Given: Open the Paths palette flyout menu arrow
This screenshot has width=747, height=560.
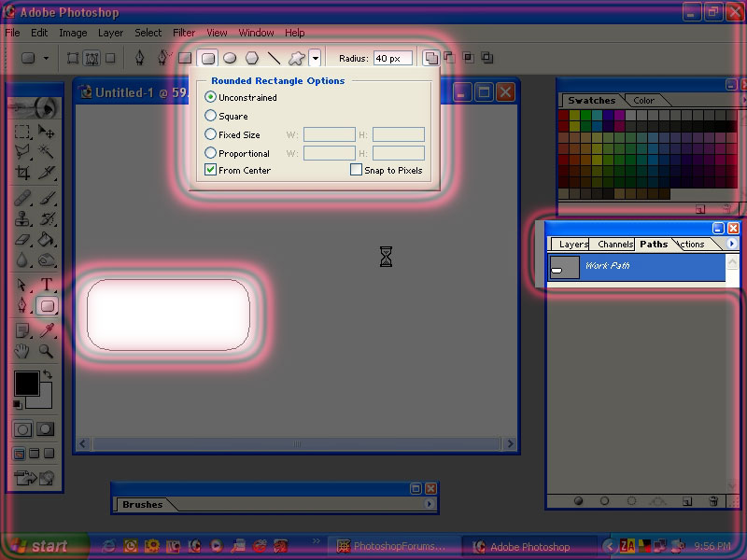Looking at the screenshot, I should pyautogui.click(x=732, y=244).
